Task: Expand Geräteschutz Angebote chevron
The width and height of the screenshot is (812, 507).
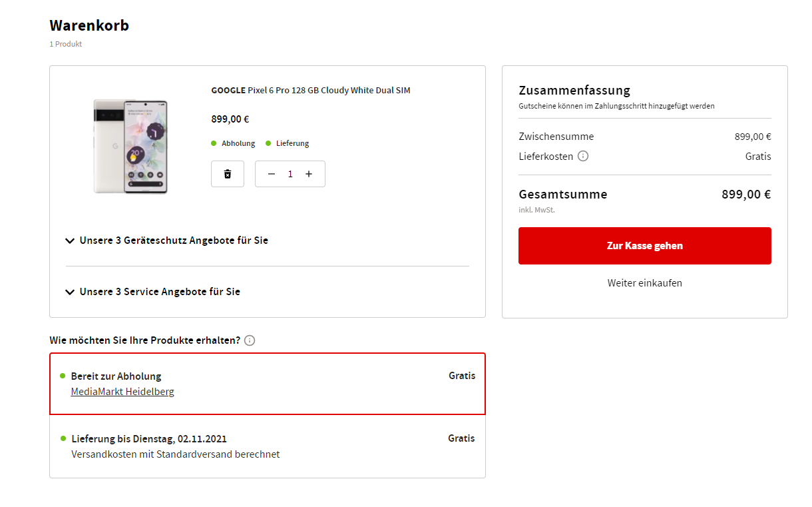Action: coord(70,241)
